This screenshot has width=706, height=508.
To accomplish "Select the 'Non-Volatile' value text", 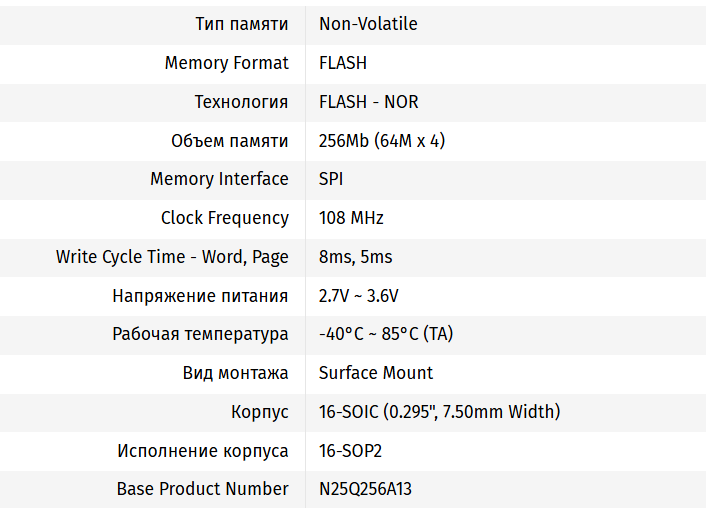I will coord(368,24).
